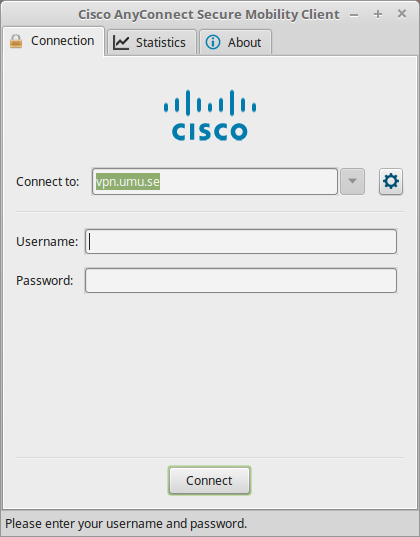
Task: Click the Connect to label
Action: [x=48, y=182]
